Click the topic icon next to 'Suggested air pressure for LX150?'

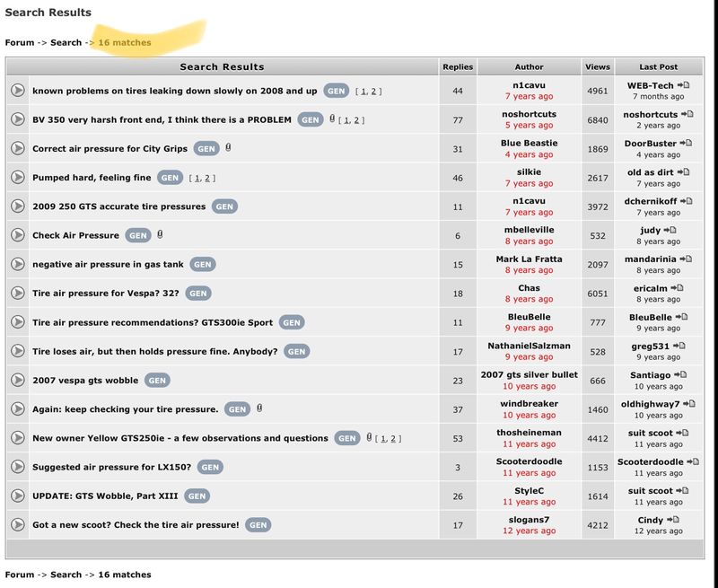click(18, 467)
